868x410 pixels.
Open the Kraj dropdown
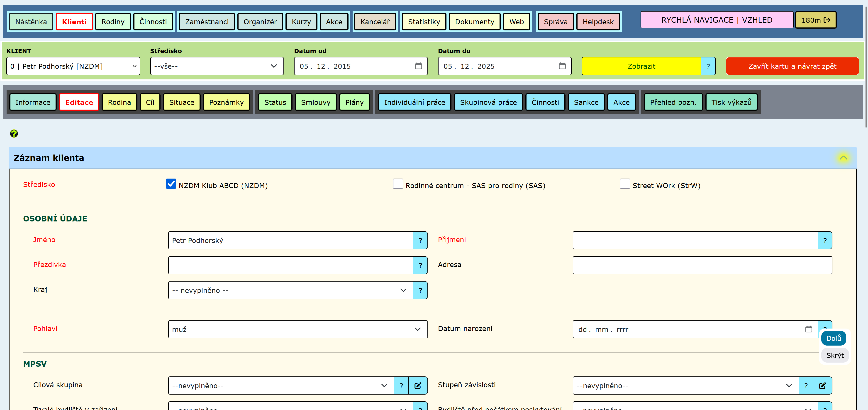pyautogui.click(x=290, y=290)
